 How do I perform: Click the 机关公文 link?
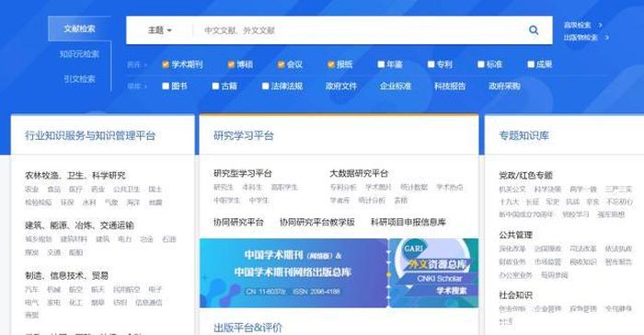point(512,189)
